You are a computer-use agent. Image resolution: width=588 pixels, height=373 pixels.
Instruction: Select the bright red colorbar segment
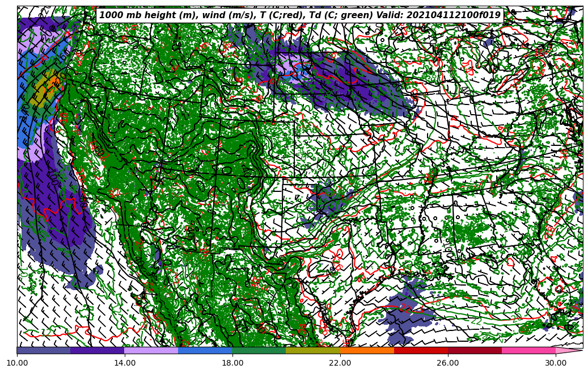click(421, 351)
